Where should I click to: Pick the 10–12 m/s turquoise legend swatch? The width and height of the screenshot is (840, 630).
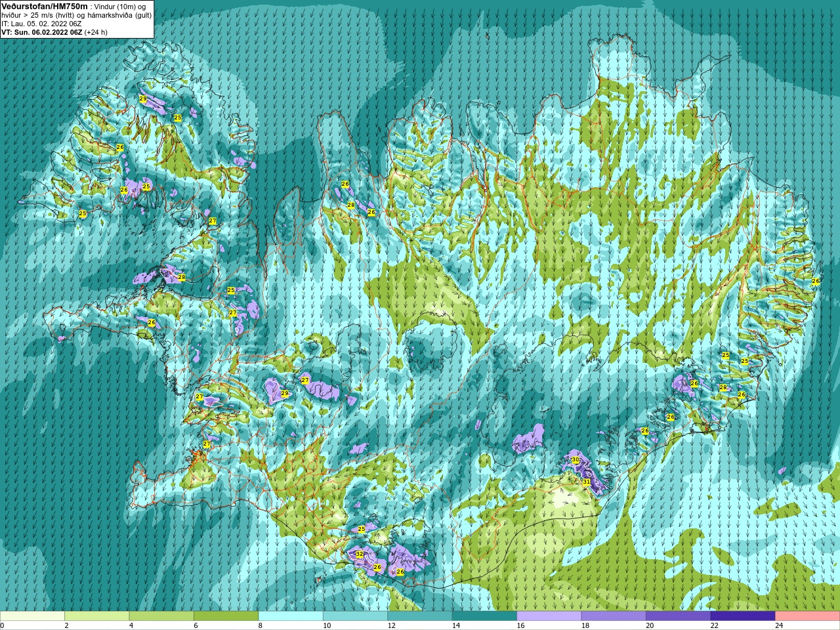coord(355,616)
